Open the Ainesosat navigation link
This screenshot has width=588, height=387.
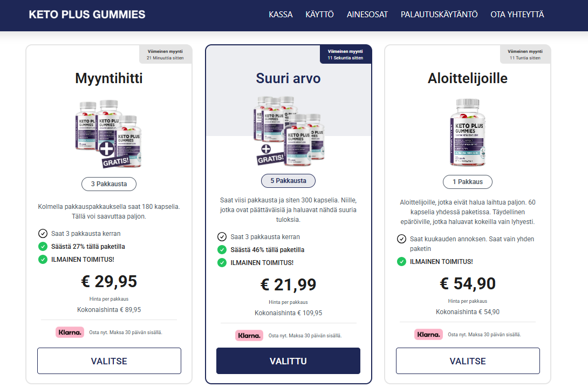(367, 15)
